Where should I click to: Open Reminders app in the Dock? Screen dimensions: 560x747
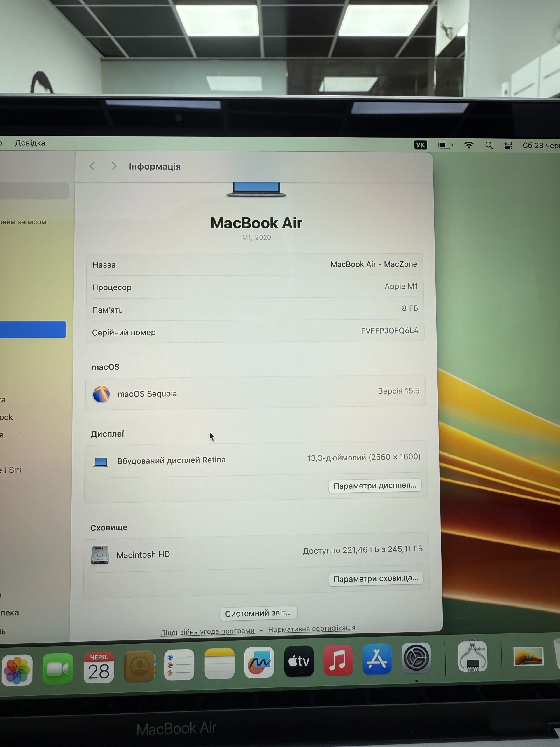(x=179, y=665)
